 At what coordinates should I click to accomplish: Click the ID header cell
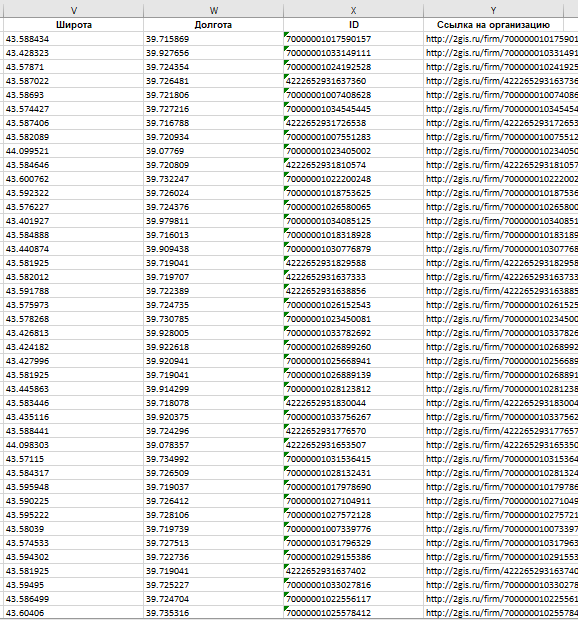353,25
